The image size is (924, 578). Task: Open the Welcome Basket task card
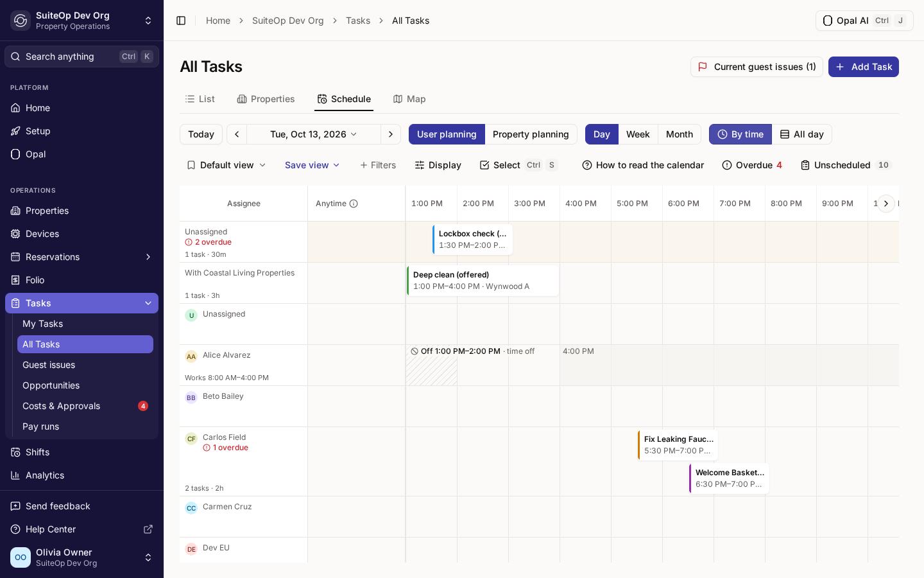pyautogui.click(x=730, y=478)
